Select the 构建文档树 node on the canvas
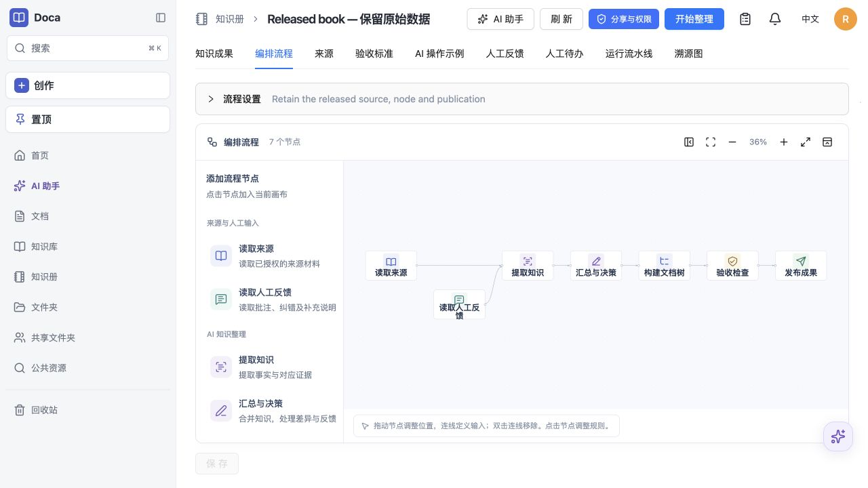 tap(665, 266)
